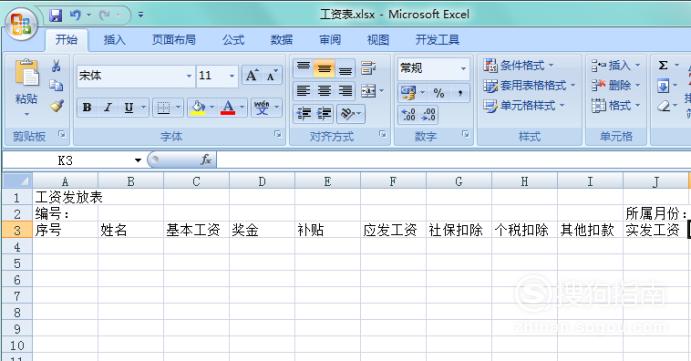Toggle middle vertical alignment
The width and height of the screenshot is (691, 361).
pos(324,68)
